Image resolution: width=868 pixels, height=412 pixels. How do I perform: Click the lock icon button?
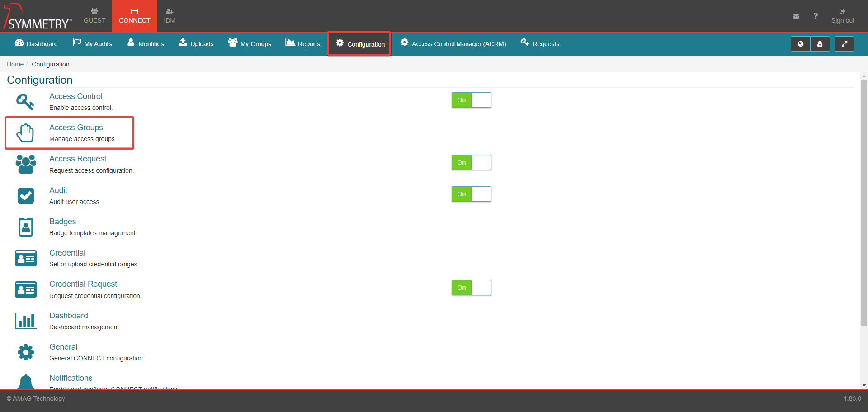820,44
